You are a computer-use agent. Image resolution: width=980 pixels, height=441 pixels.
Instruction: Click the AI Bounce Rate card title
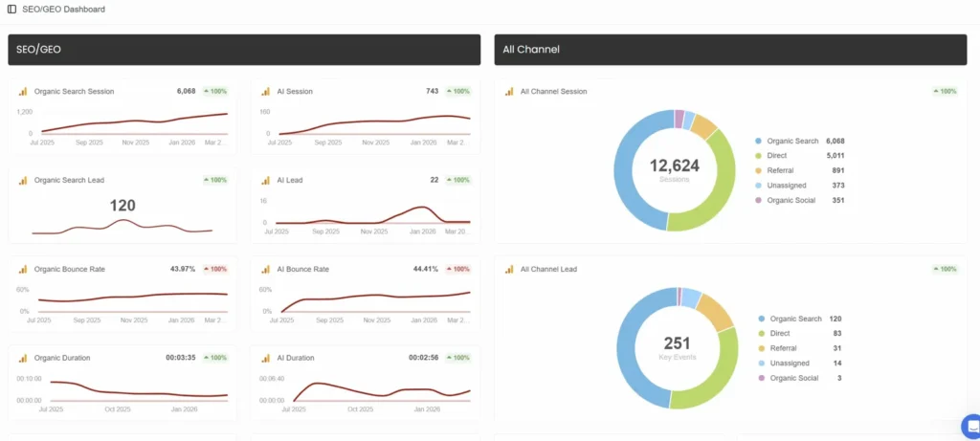303,269
